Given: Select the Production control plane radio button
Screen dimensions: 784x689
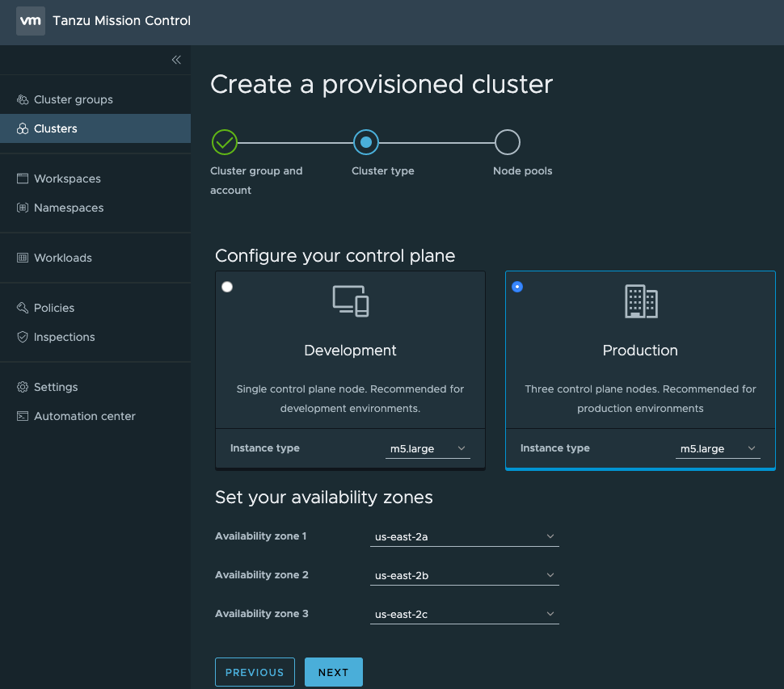Looking at the screenshot, I should tap(517, 287).
